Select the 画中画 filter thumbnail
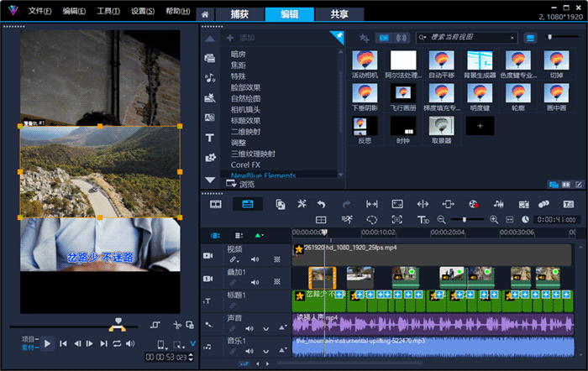The width and height of the screenshot is (588, 371). point(556,97)
